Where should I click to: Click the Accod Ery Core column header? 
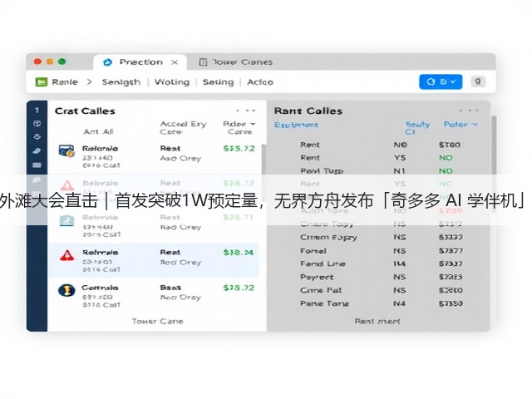coord(183,128)
